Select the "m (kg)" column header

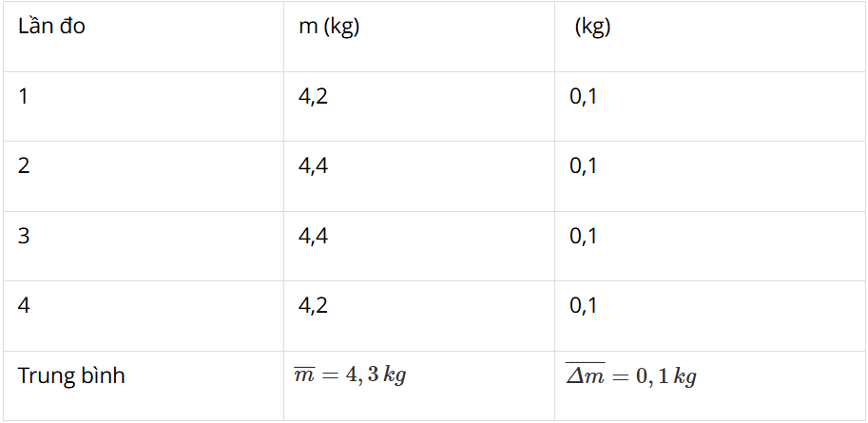[x=329, y=28]
